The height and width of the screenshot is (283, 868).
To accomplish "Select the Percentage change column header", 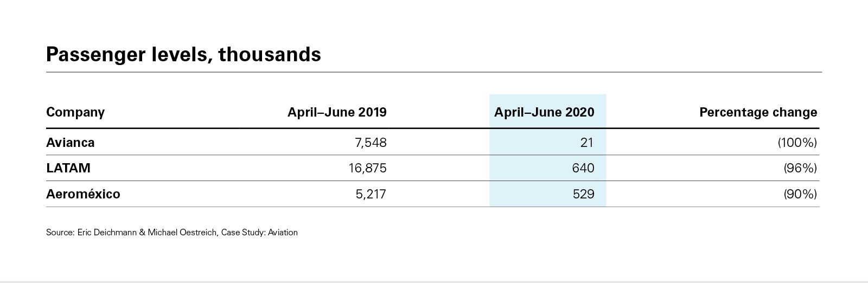I will 758,112.
